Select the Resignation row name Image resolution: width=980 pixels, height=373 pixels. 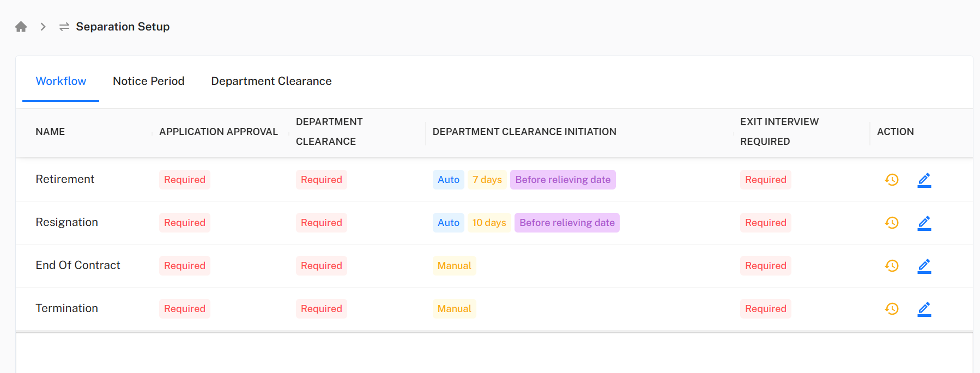click(67, 222)
